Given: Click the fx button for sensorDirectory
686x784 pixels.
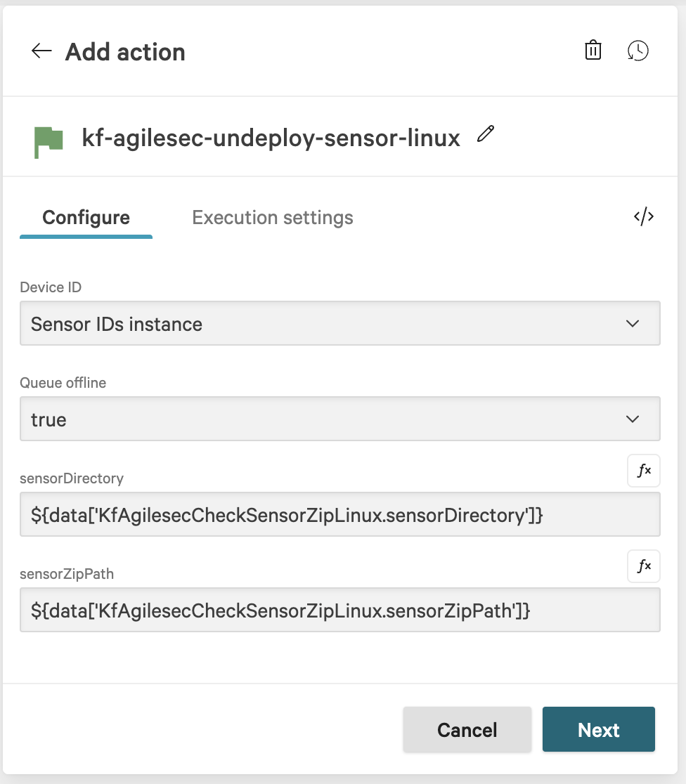Looking at the screenshot, I should tap(643, 471).
